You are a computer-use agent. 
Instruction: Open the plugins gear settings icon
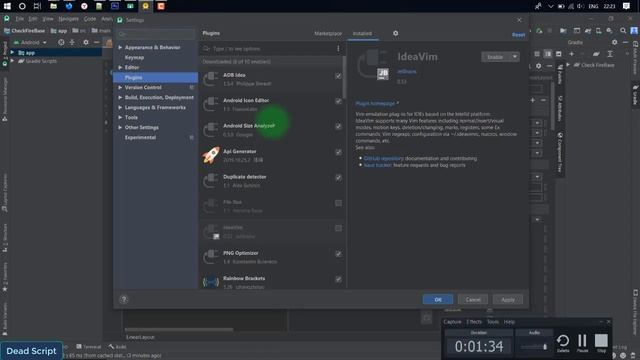coord(396,33)
